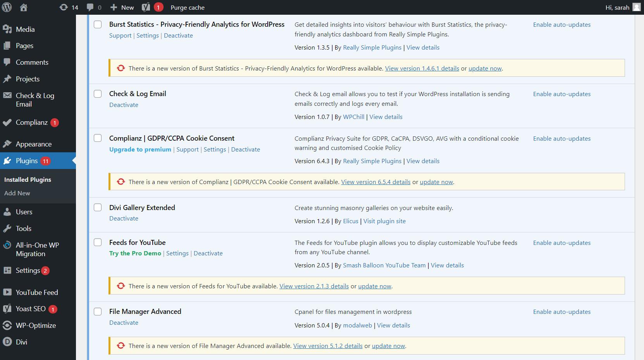Open the Installed Plugins submenu item
644x360 pixels.
coord(28,179)
